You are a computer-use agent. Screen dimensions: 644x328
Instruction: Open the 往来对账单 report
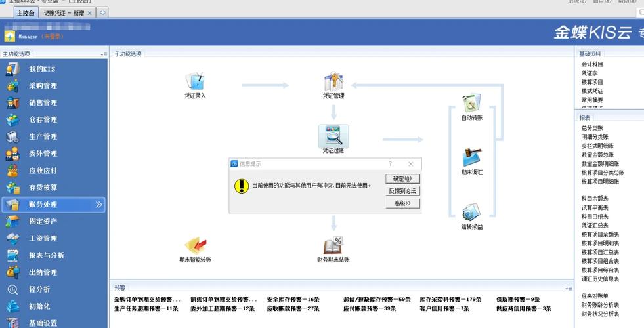(595, 296)
